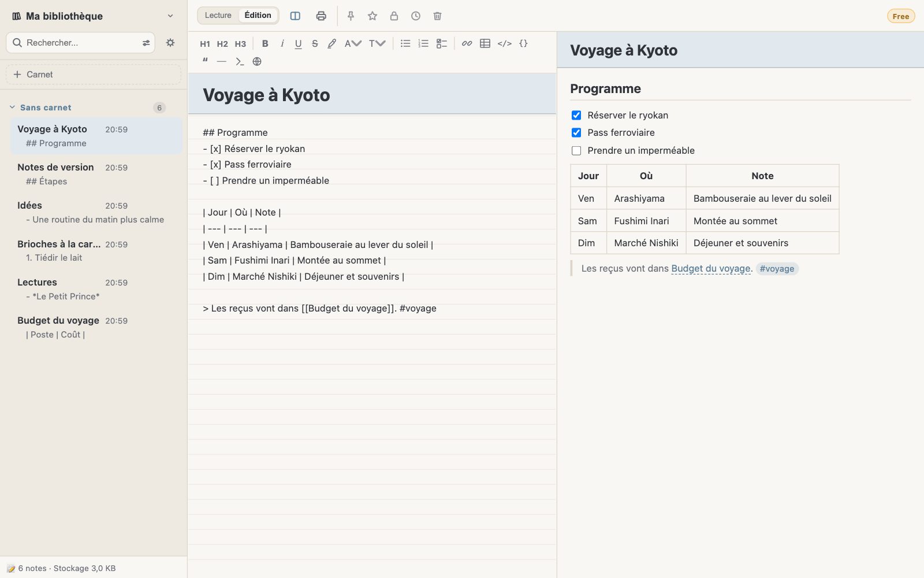The width and height of the screenshot is (924, 578).
Task: Pin the current note
Action: [x=351, y=16]
